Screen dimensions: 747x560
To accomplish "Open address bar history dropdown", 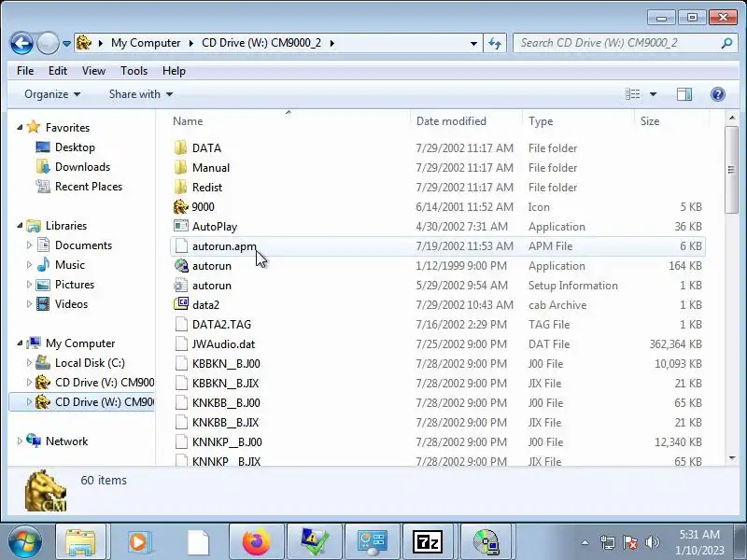I will pos(473,43).
